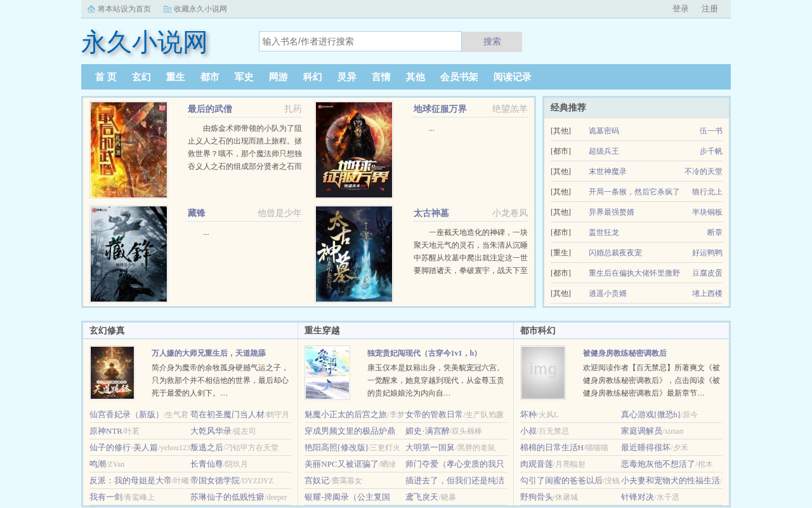Click the 搜索 search button
Image resolution: width=812 pixels, height=508 pixels.
pyautogui.click(x=492, y=42)
